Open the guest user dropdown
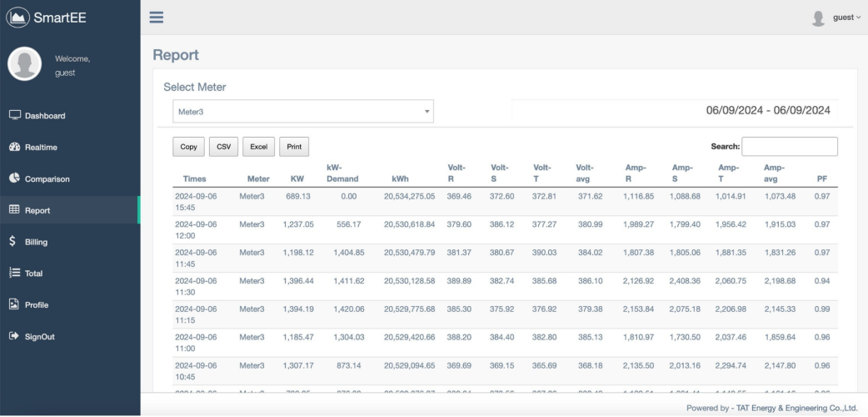 847,18
